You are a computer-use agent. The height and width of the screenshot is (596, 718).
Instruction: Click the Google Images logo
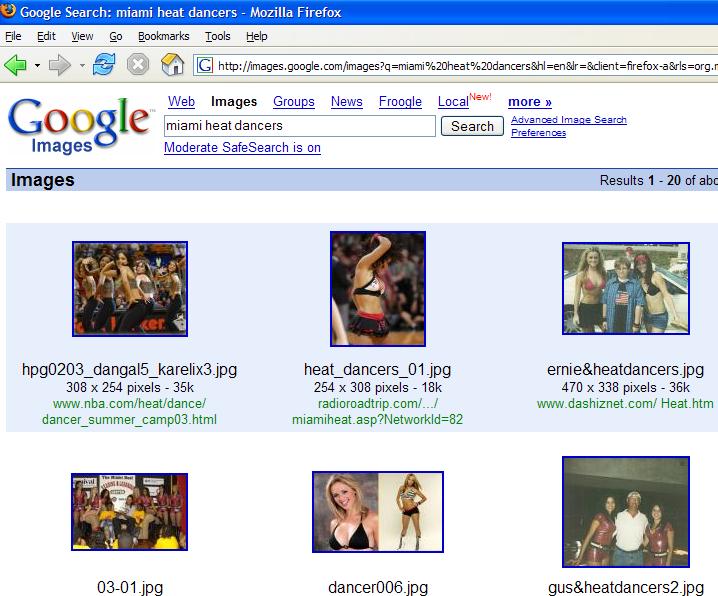point(78,124)
